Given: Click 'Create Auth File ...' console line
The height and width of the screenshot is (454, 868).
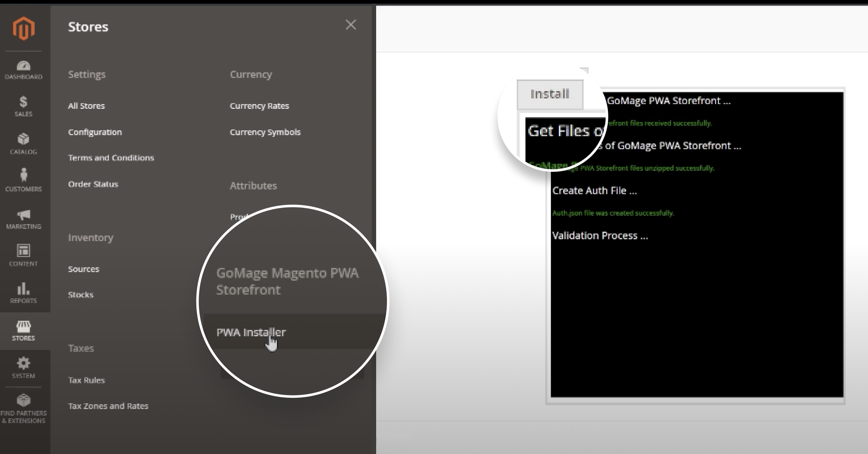Looking at the screenshot, I should tap(595, 191).
